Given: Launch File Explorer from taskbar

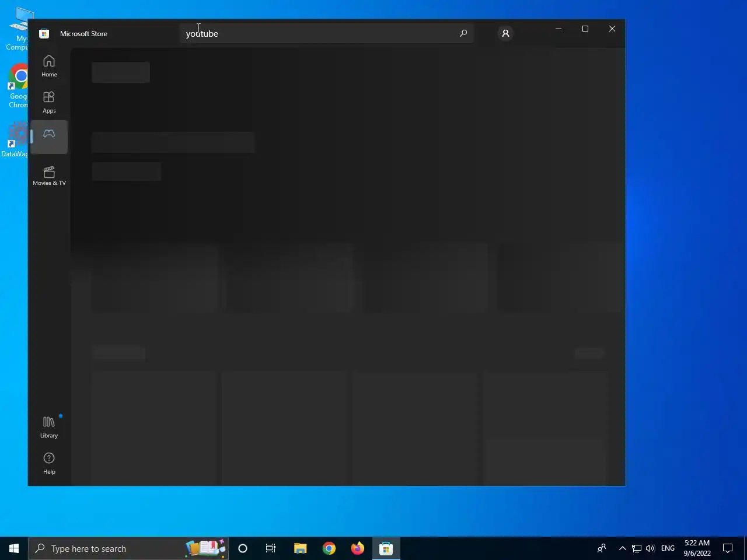Looking at the screenshot, I should point(300,548).
